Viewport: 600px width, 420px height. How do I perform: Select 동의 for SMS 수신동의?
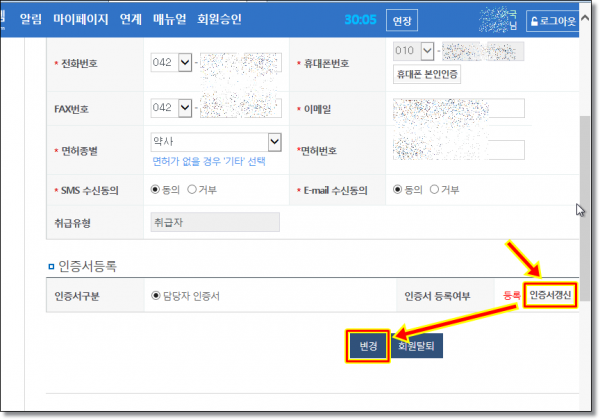coord(154,189)
